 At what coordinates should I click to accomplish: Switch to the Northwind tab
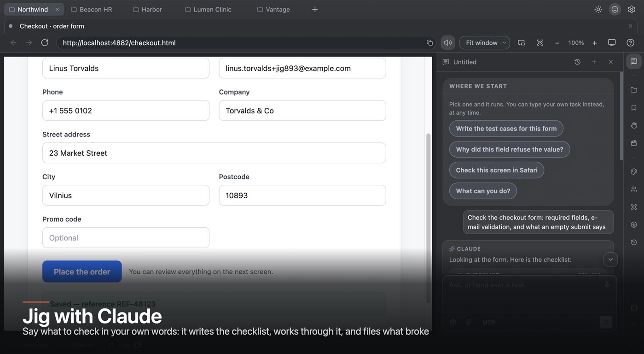tap(32, 9)
